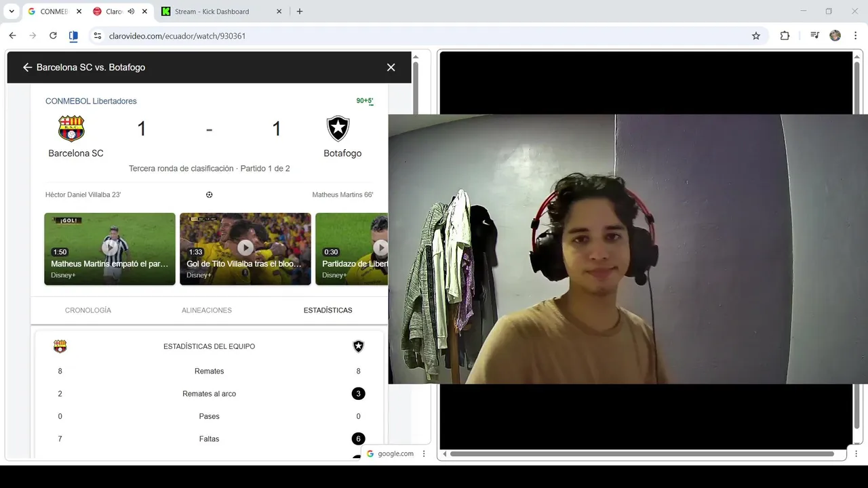Play Matheus Martins empató video
Screen dimensions: 868x488
pyautogui.click(x=110, y=249)
